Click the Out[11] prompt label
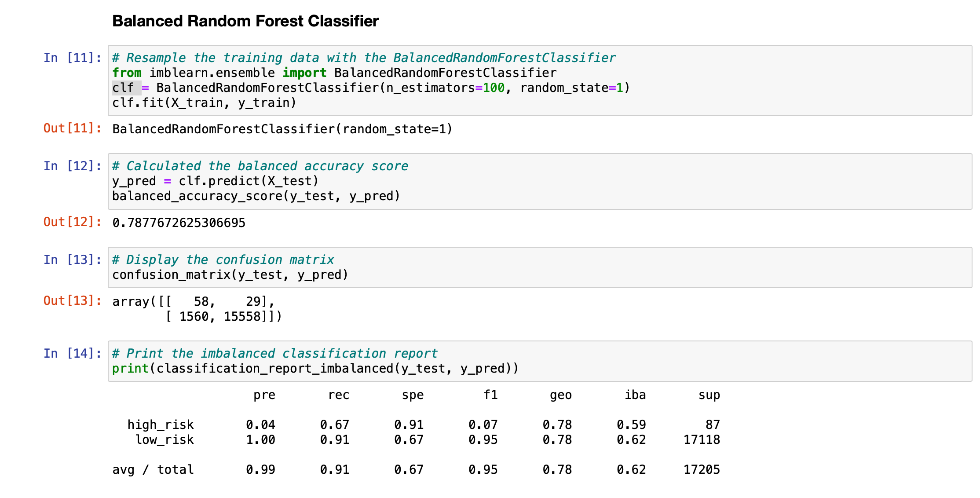This screenshot has height=498, width=980. pyautogui.click(x=72, y=128)
